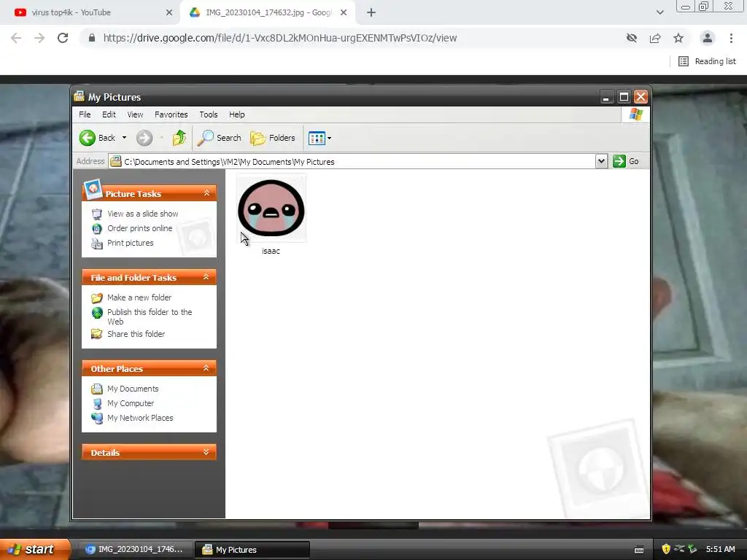Click Make a new folder

(x=139, y=297)
